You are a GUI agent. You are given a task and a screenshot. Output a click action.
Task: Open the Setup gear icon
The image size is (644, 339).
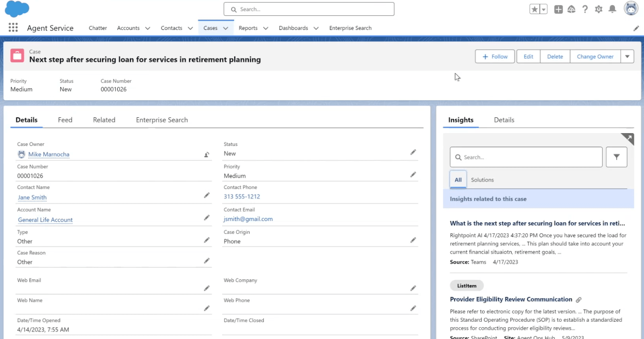click(599, 9)
